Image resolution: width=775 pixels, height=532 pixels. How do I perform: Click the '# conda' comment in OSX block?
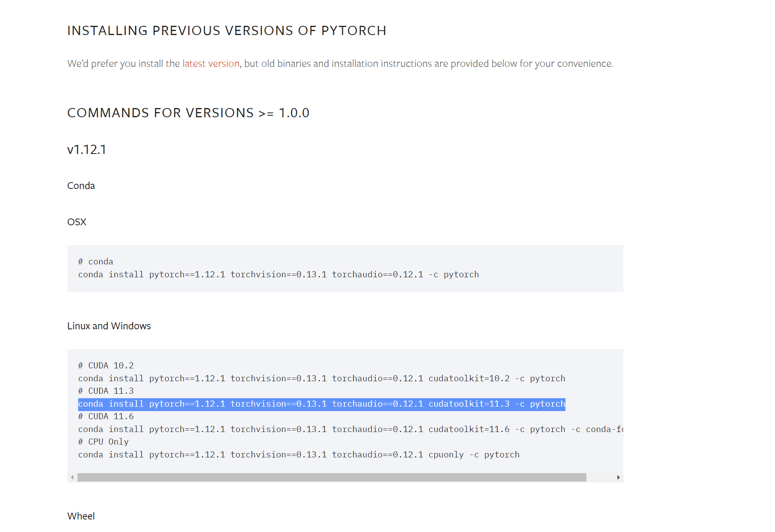96,262
